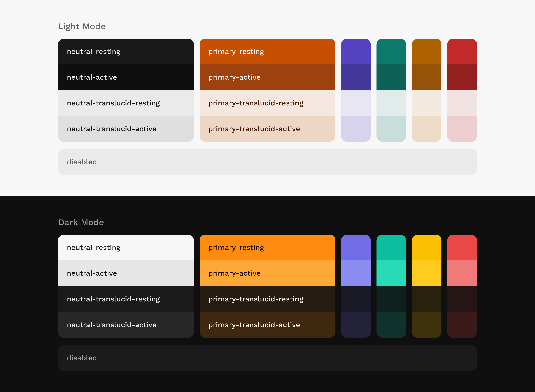Click the dark mode disabled bar

pos(267,358)
